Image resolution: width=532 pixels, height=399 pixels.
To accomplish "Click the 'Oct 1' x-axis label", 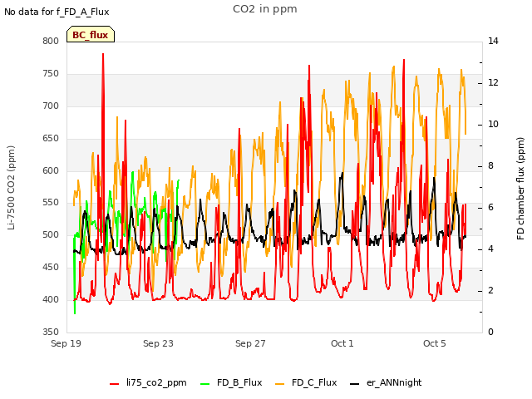I will pos(342,343).
